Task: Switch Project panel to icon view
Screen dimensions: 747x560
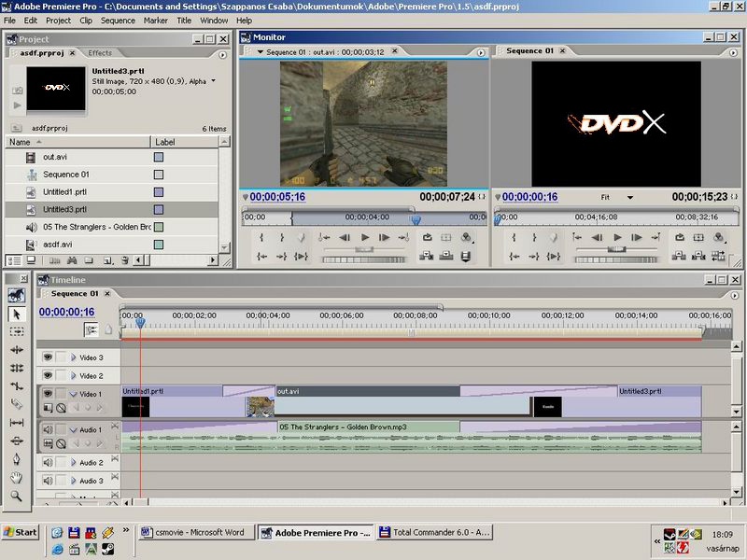Action: [x=31, y=260]
